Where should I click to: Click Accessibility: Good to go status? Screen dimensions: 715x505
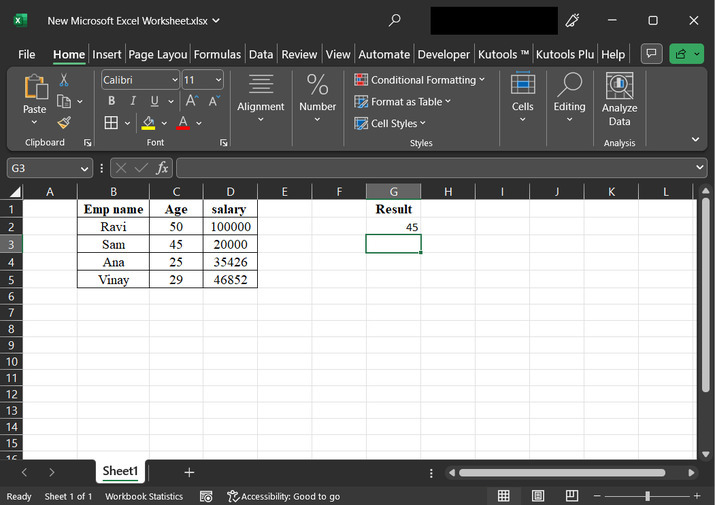284,496
